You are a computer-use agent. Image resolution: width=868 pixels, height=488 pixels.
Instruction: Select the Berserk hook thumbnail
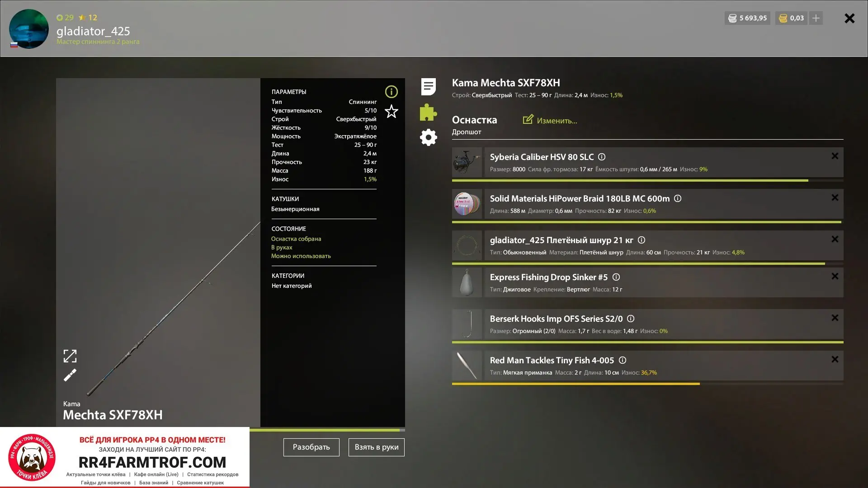pyautogui.click(x=467, y=324)
